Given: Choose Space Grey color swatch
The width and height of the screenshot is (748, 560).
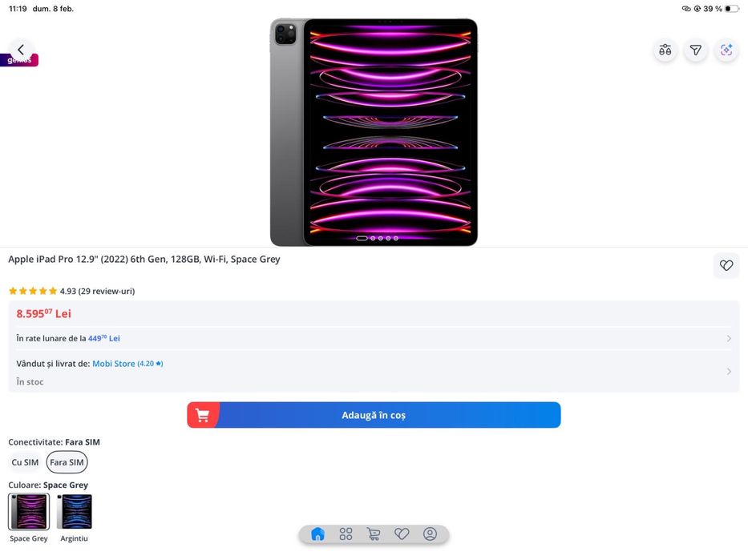Looking at the screenshot, I should tap(29, 512).
